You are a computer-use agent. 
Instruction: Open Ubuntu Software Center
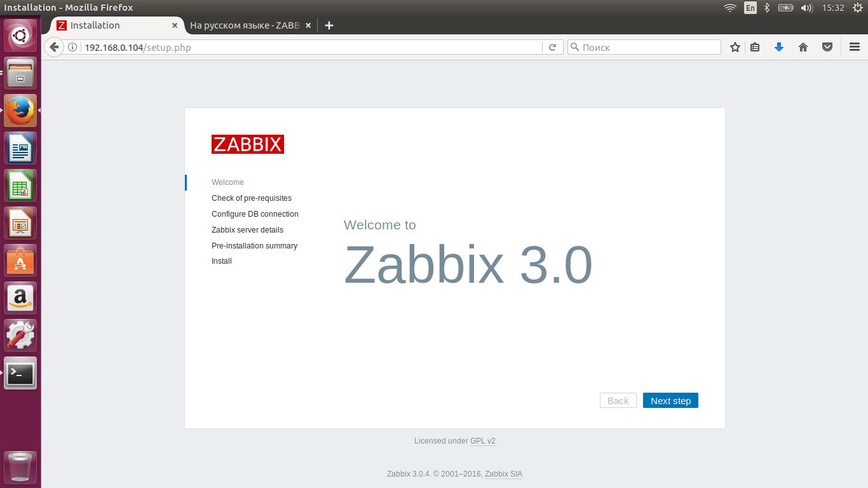pos(20,261)
